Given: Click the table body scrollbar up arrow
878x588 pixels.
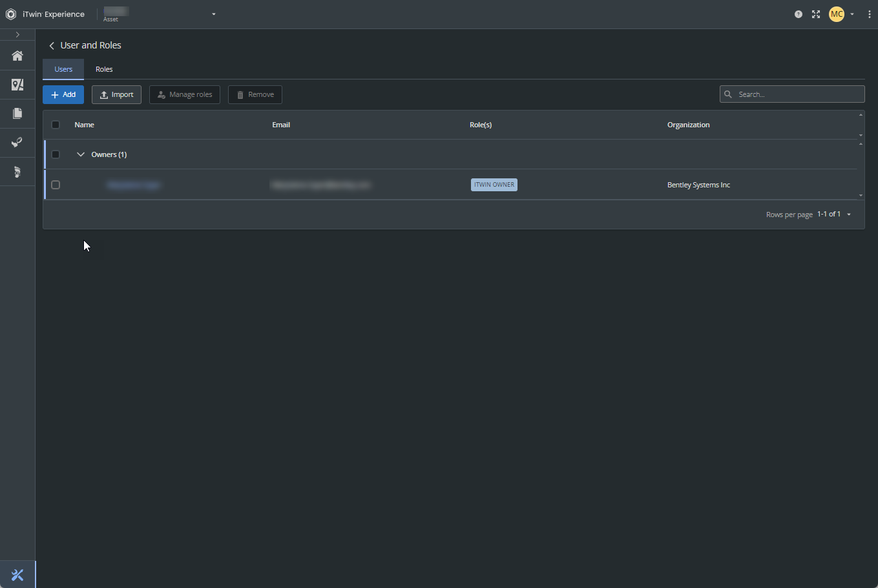Looking at the screenshot, I should (x=861, y=143).
